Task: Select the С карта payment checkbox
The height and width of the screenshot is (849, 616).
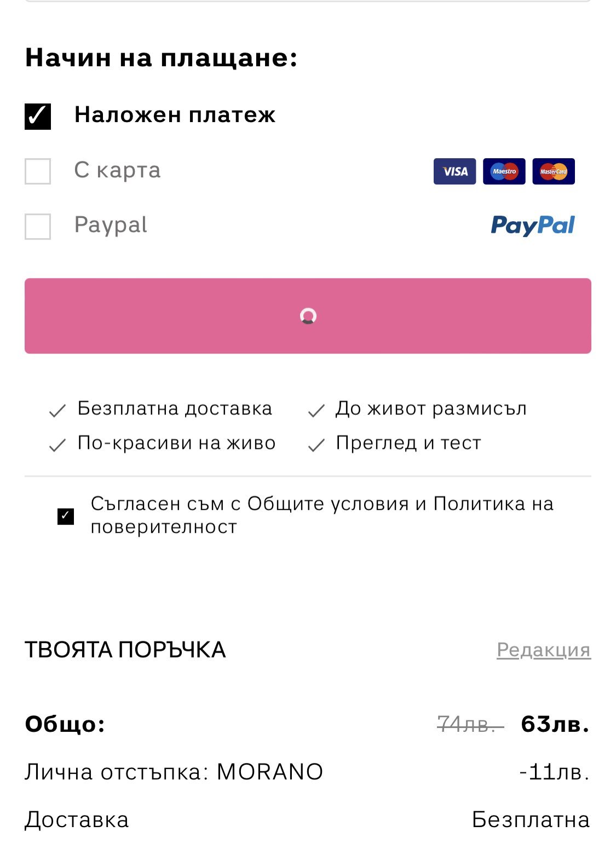Action: 38,171
